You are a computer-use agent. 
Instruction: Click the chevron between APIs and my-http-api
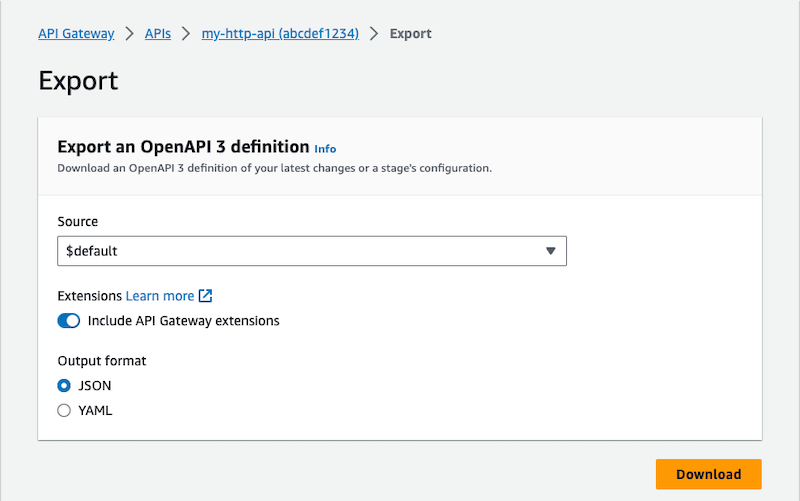point(186,34)
